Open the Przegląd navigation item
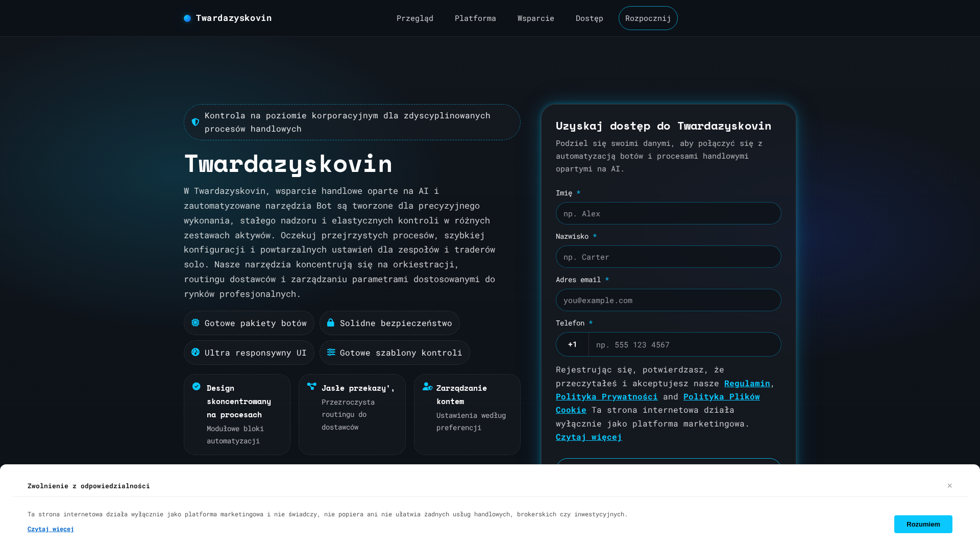980x551 pixels. [x=415, y=18]
